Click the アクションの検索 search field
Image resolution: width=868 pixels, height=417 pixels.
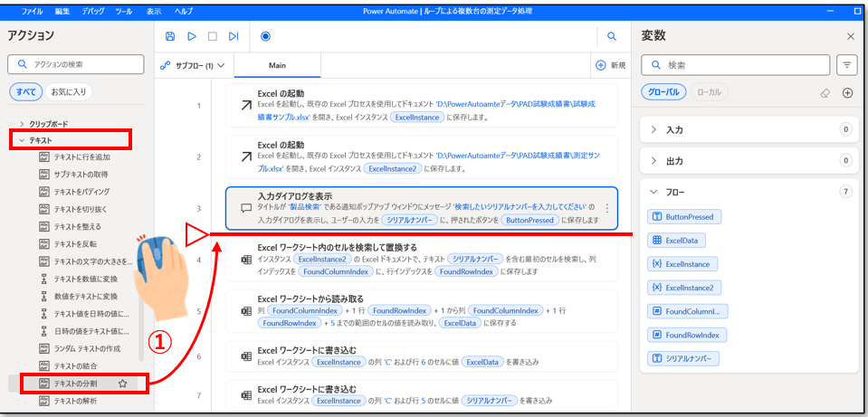coord(76,64)
